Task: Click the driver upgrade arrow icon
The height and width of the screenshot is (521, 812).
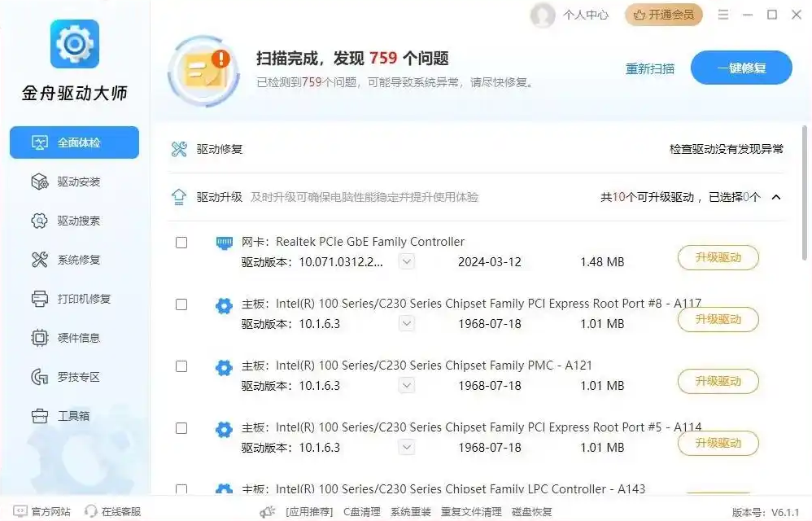Action: tap(179, 197)
